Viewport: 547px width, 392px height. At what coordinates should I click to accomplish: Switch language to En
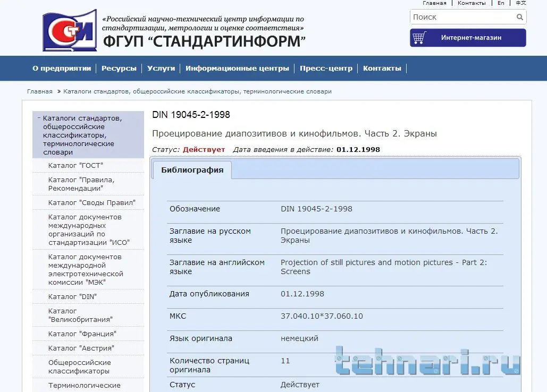tap(501, 3)
